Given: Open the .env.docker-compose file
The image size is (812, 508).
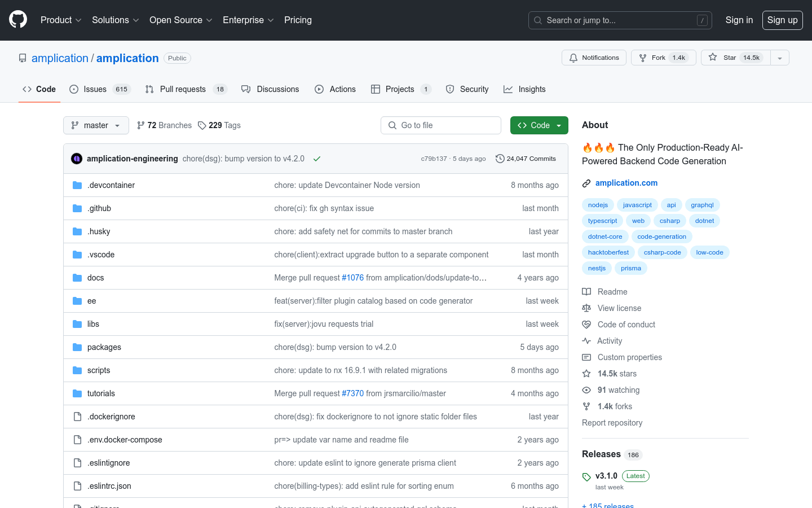Looking at the screenshot, I should [x=125, y=440].
